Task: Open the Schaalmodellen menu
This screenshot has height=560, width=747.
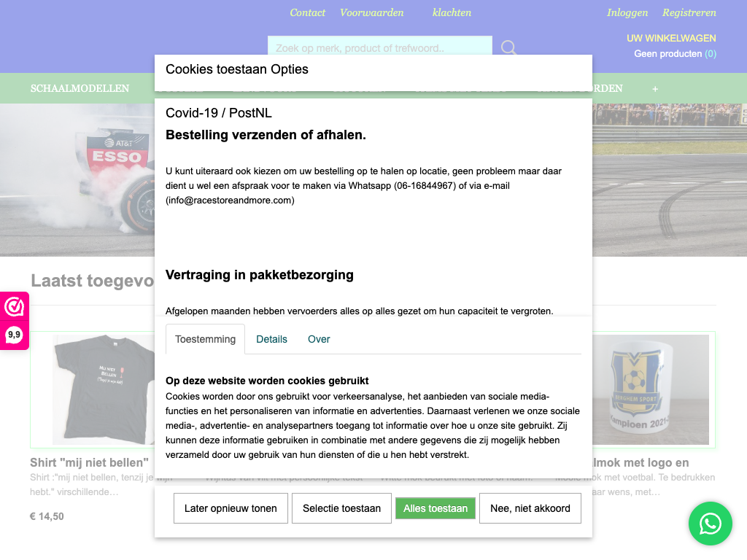Action: tap(80, 88)
